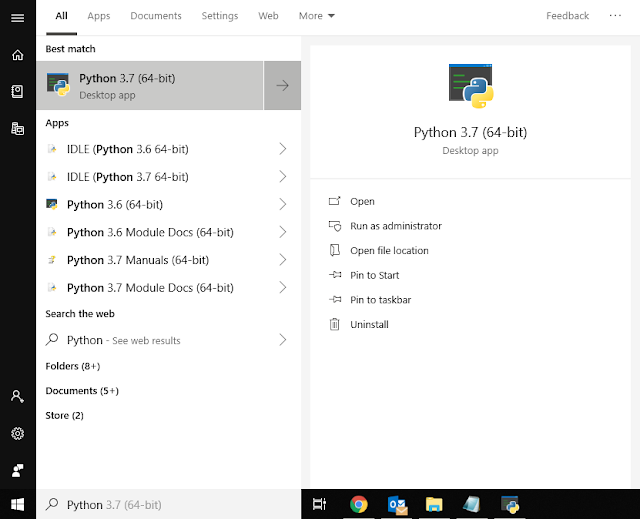The width and height of the screenshot is (640, 519).
Task: Click the feedback person icon in sidebar
Action: [x=17, y=470]
